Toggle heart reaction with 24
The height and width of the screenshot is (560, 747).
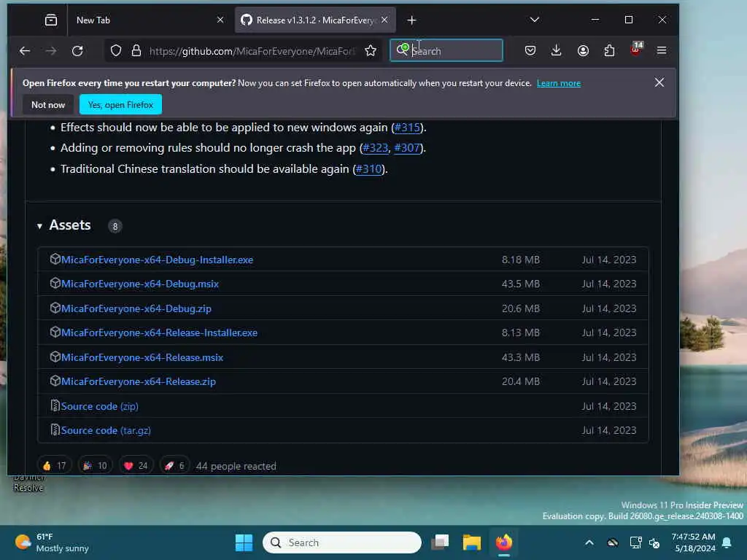click(136, 466)
